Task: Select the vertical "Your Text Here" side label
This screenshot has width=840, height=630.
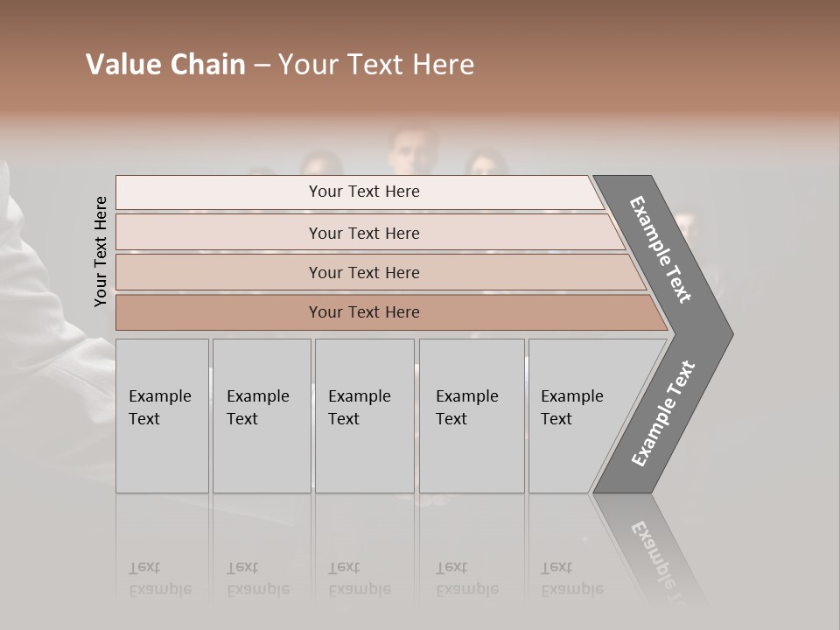Action: coord(101,251)
